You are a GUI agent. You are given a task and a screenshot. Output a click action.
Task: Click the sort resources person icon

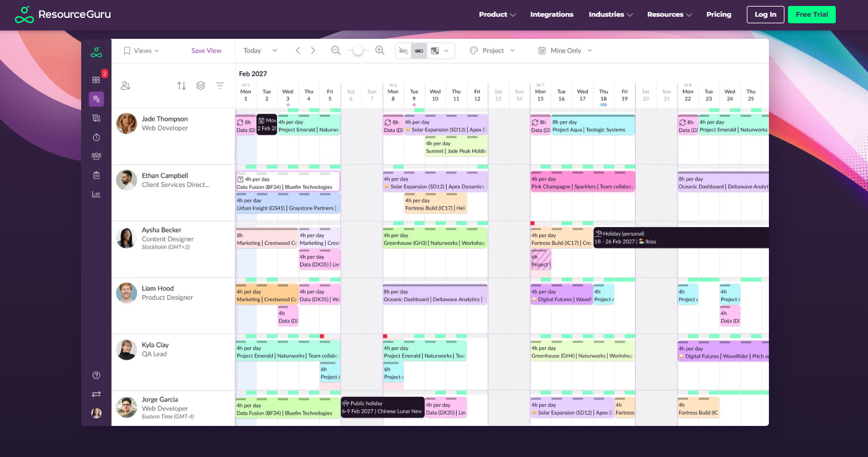(x=125, y=85)
